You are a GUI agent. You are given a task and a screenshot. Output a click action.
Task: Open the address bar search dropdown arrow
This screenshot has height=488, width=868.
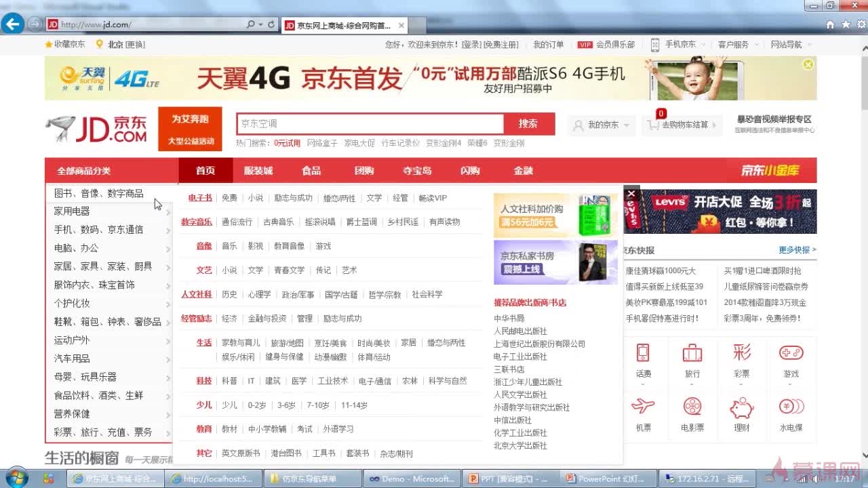click(x=262, y=24)
